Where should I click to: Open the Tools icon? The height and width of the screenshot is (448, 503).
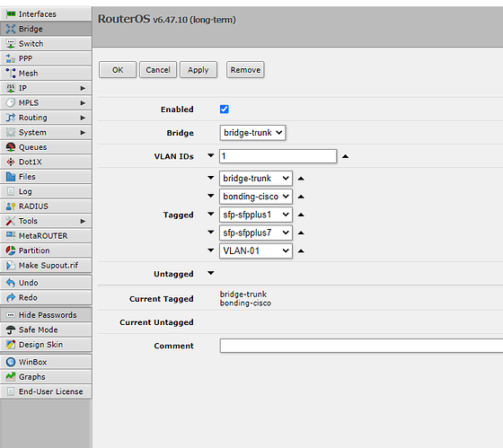click(11, 221)
